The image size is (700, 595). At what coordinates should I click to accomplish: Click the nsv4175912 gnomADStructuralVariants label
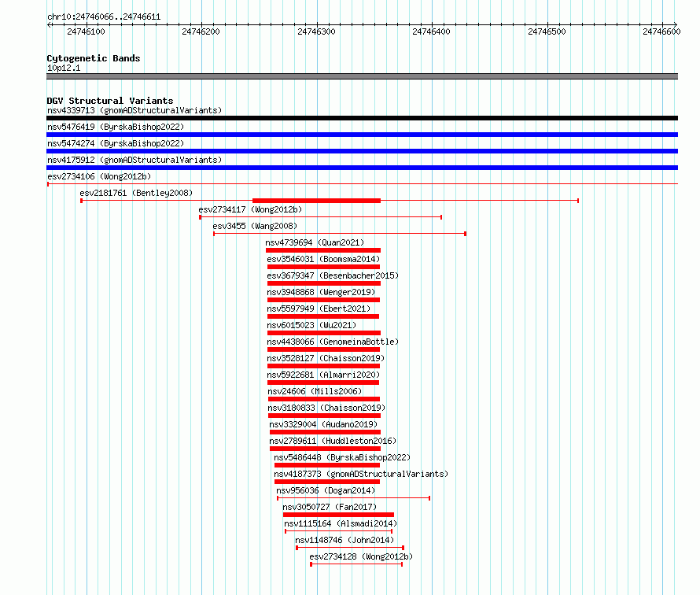coord(134,160)
